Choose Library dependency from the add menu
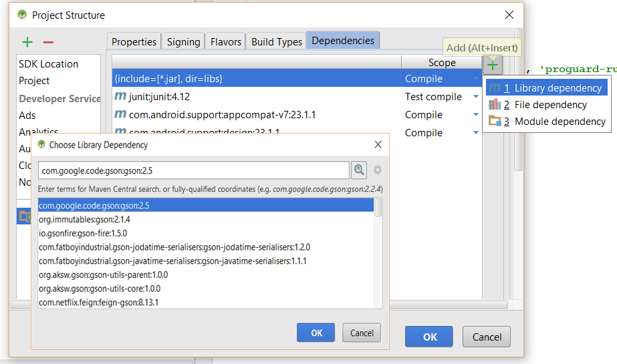 point(547,88)
